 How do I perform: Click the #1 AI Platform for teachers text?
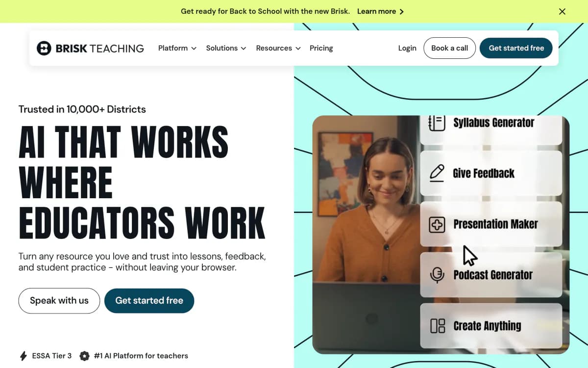pos(141,356)
